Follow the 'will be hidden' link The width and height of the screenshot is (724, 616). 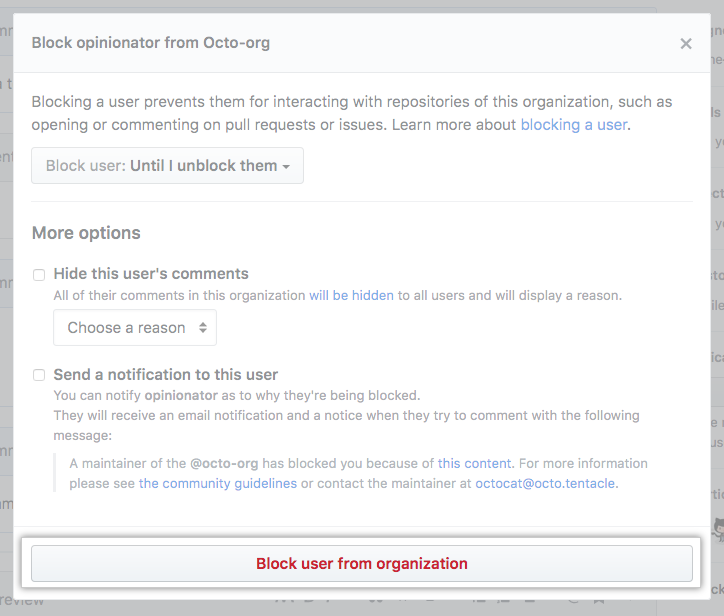pos(351,295)
